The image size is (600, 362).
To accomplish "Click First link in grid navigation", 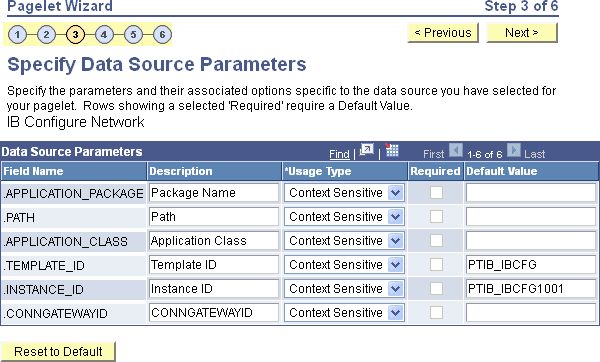I will pos(433,154).
